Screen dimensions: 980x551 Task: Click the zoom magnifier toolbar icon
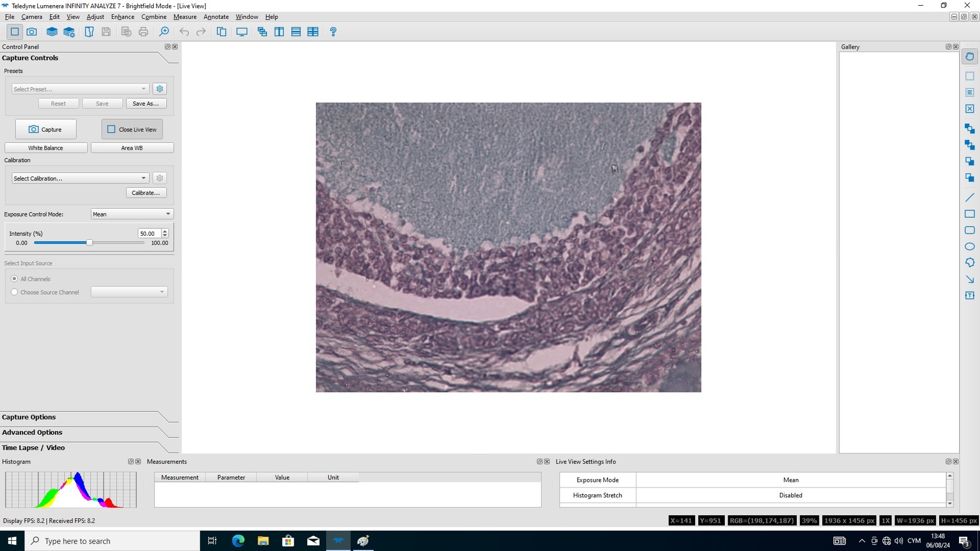coord(164,32)
